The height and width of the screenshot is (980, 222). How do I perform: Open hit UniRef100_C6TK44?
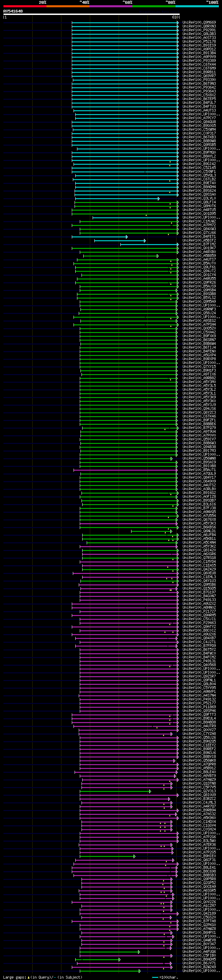(199, 64)
